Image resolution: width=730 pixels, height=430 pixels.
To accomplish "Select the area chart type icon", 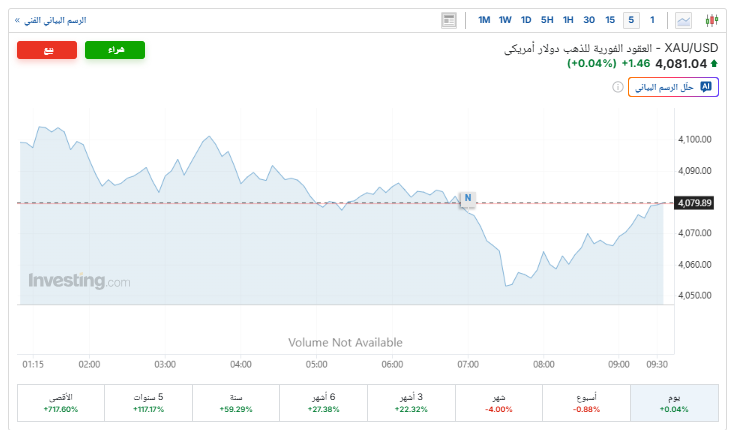I will pyautogui.click(x=684, y=20).
